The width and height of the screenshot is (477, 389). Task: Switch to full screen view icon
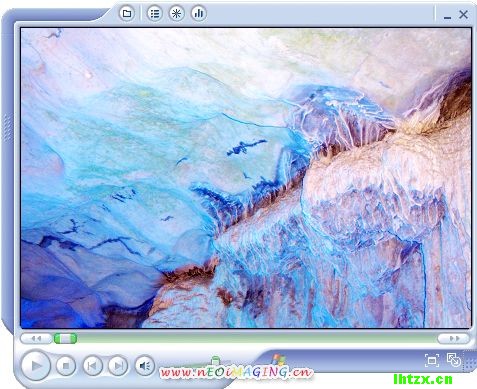pyautogui.click(x=432, y=360)
